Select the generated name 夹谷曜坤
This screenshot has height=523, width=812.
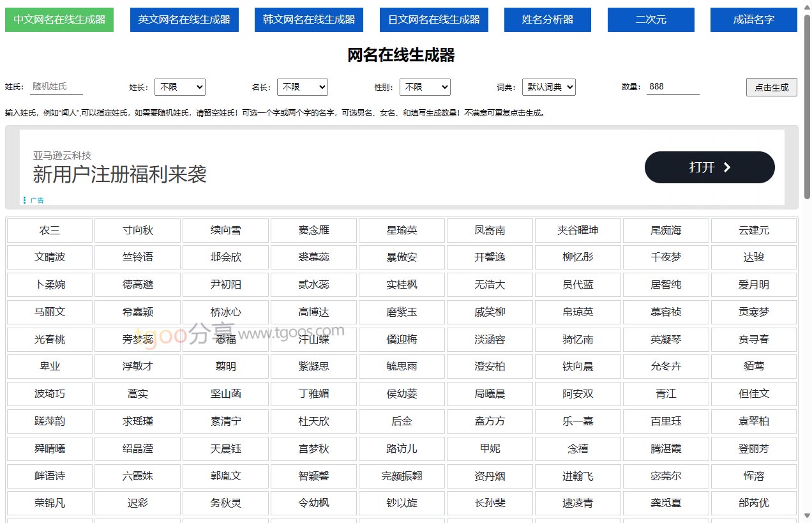(578, 231)
